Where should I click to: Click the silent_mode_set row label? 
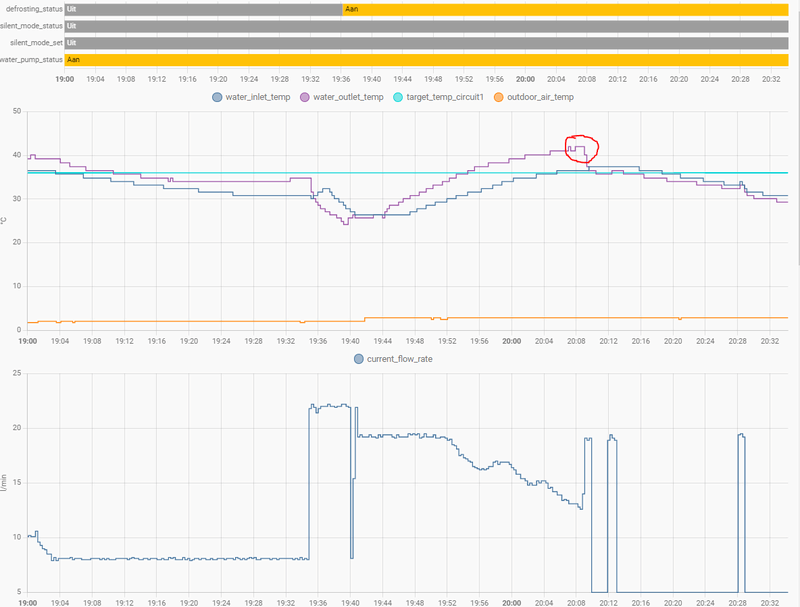(36, 43)
